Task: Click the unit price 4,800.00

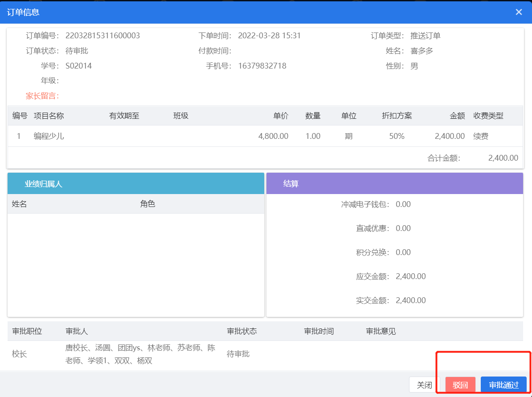Action: coord(273,136)
